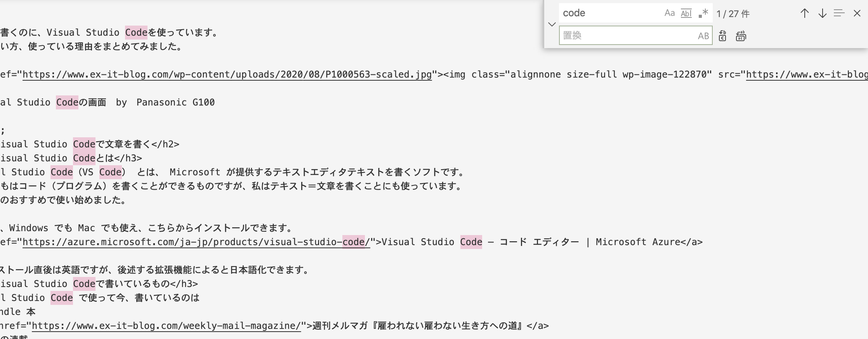
Task: Click 'Code' inside the VS Code parentheses
Action: click(x=111, y=172)
